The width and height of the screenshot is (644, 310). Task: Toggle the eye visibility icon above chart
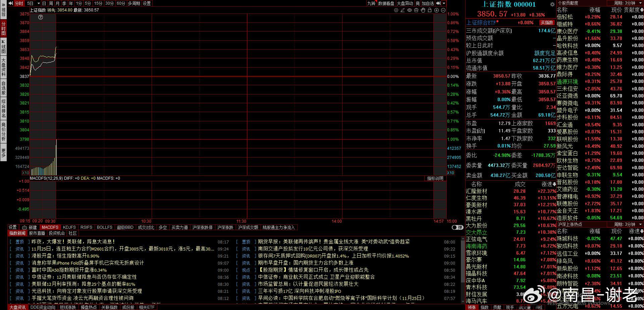pos(410,10)
